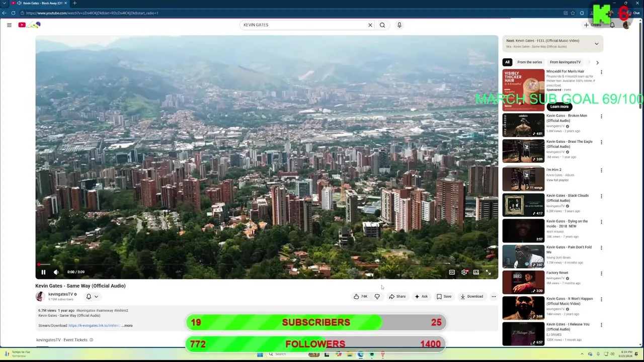Open a new browser tab
Image resolution: width=644 pixels, height=362 pixels.
74,3
